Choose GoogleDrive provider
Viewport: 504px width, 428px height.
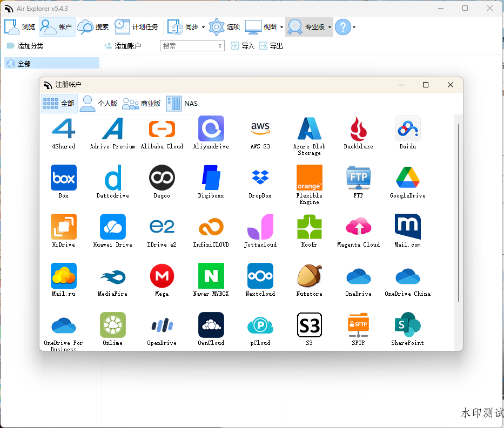(407, 178)
